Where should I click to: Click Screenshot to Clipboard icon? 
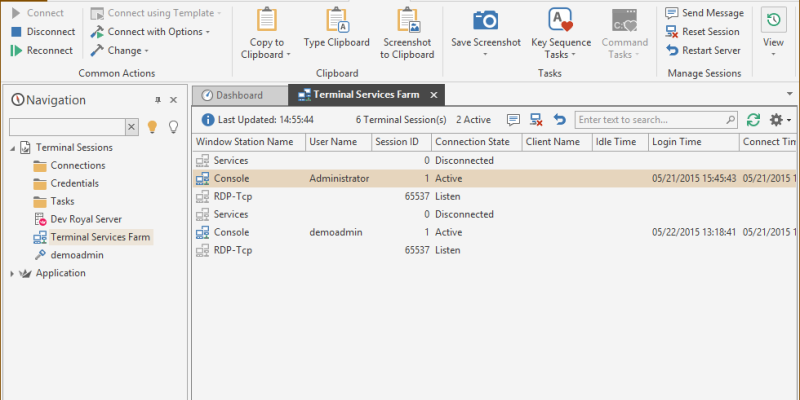407,22
